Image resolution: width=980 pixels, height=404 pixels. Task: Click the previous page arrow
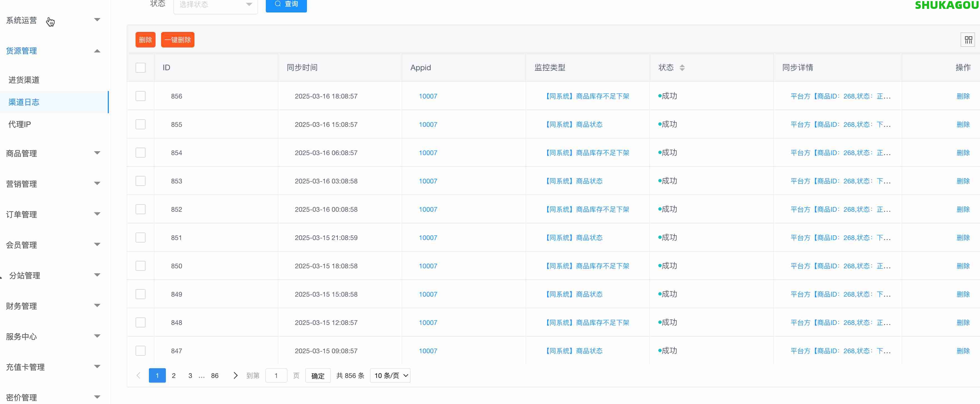tap(139, 375)
